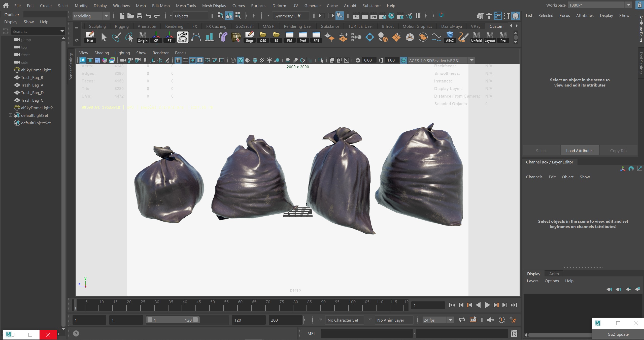Click the MEL command input field
This screenshot has width=644, height=340.
(x=366, y=333)
